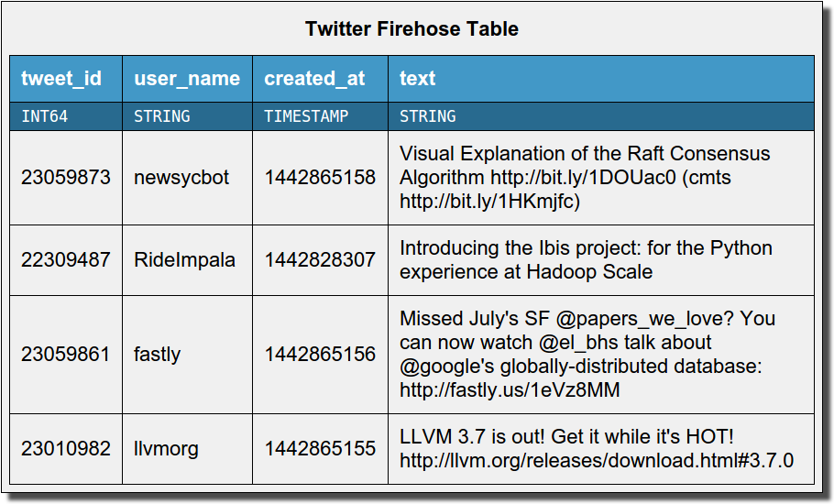Click the INT64 type label

44,116
